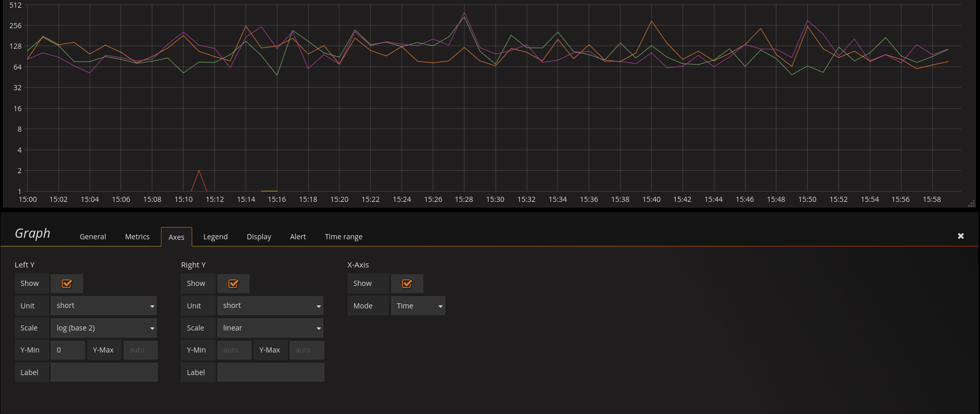The height and width of the screenshot is (414, 980).
Task: Close the Graph editor panel
Action: coord(961,236)
